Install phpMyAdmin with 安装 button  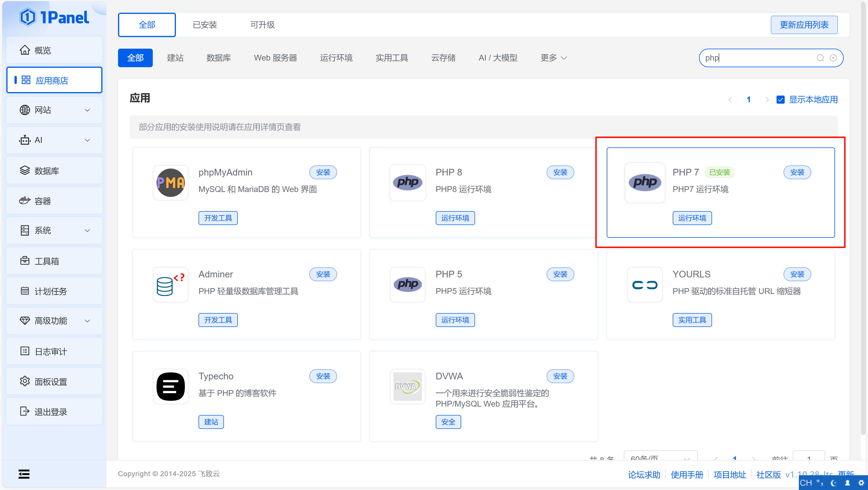[x=323, y=172]
